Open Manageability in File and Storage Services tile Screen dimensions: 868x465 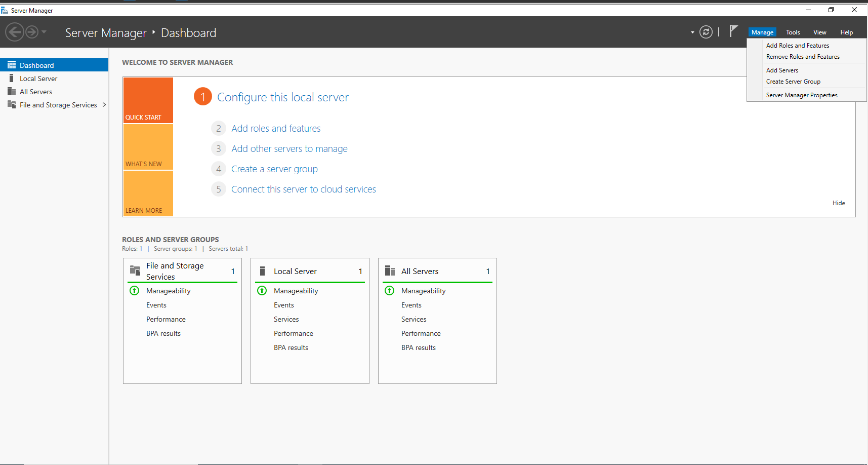coord(169,291)
